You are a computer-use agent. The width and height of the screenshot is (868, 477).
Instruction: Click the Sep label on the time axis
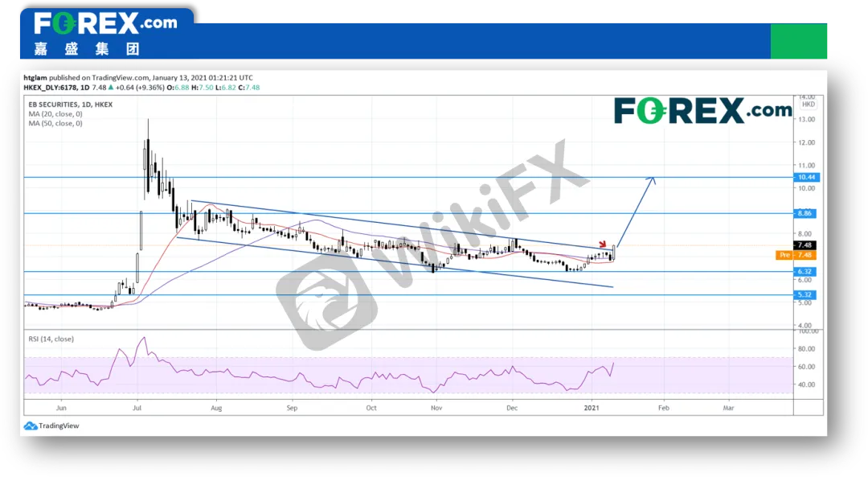point(292,408)
